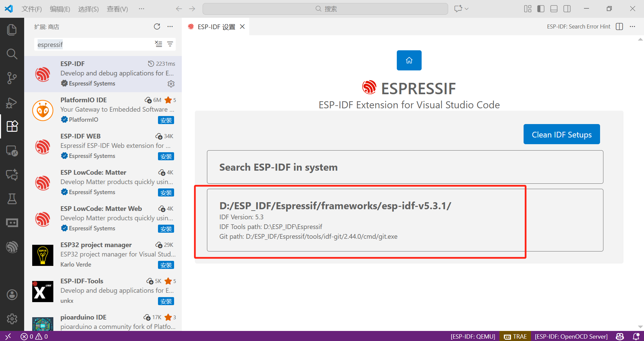Open the 文件(F) menu
644x341 pixels.
tap(32, 9)
